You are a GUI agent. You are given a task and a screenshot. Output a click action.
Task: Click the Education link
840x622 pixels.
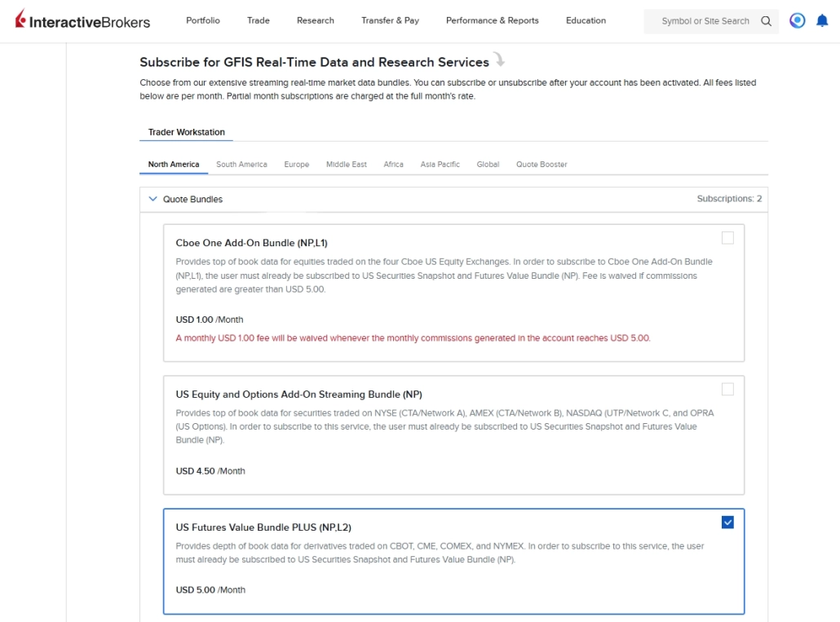[x=586, y=21]
